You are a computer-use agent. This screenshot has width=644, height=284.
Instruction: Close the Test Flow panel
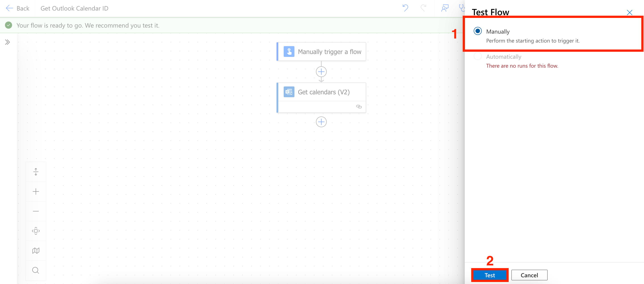629,13
